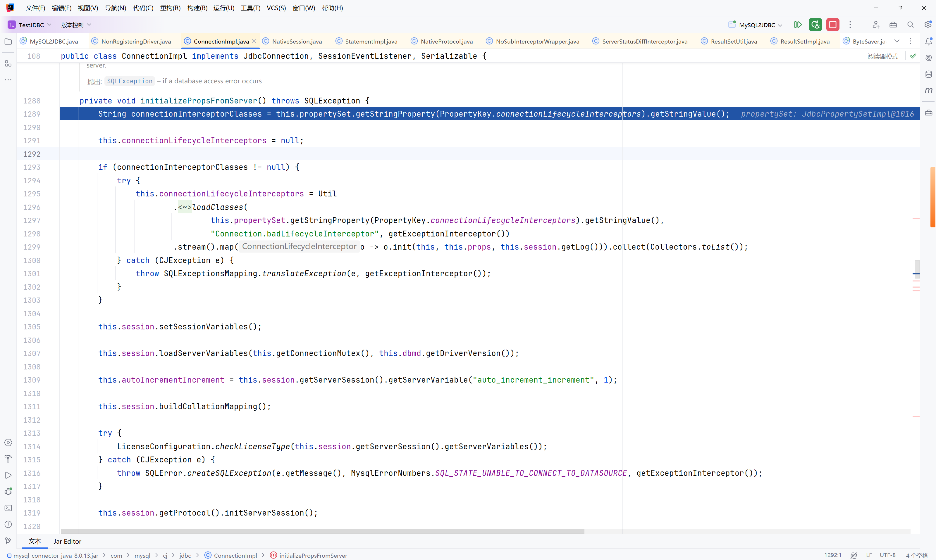Select the 文本 bottom editor tab

(x=35, y=541)
